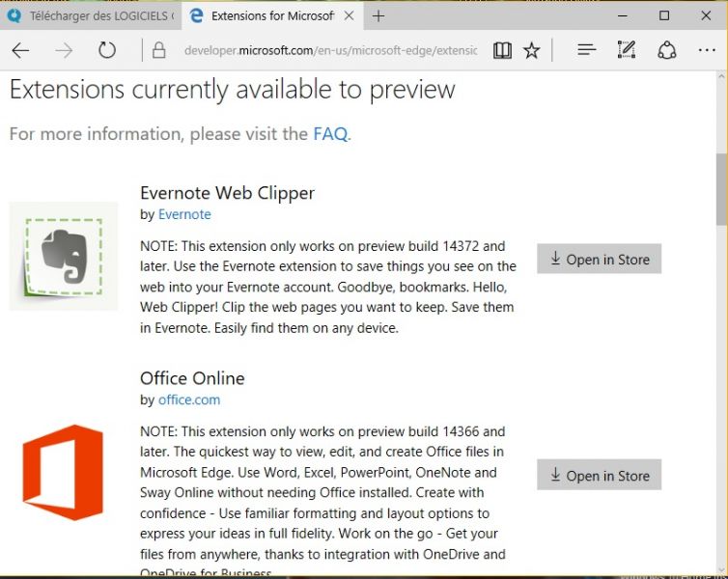Click the lock site-security icon
The height and width of the screenshot is (579, 728).
(158, 50)
